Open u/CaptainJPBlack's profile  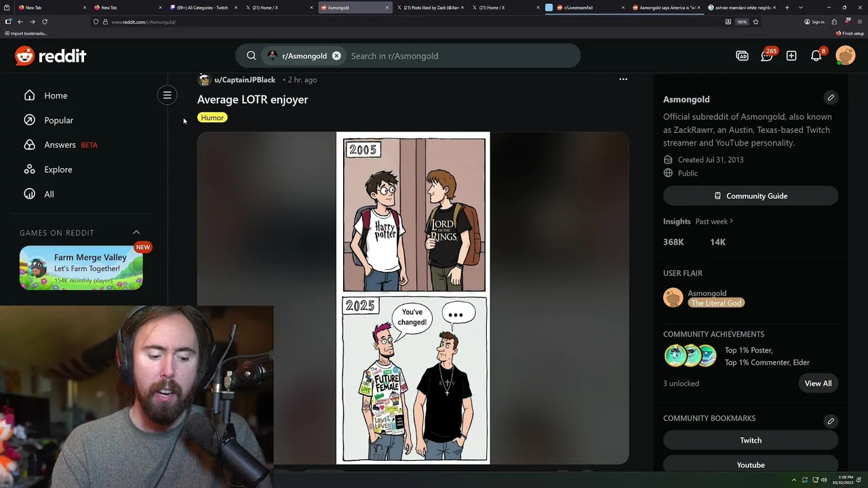[245, 80]
